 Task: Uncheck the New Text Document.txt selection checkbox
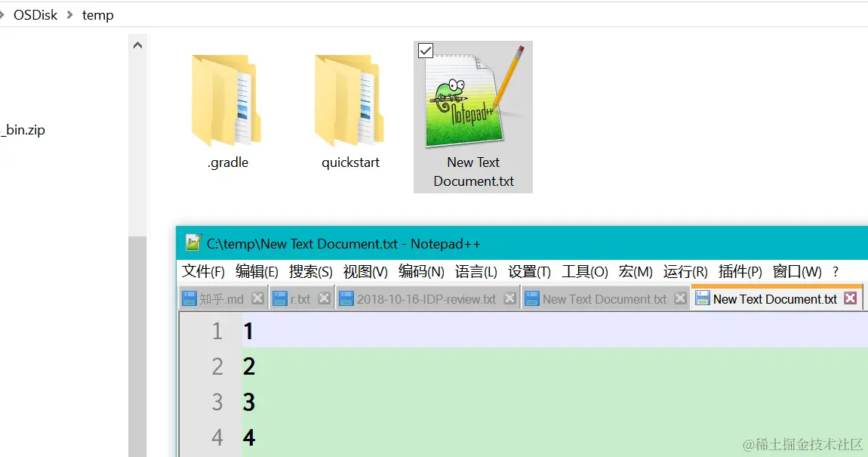click(426, 51)
